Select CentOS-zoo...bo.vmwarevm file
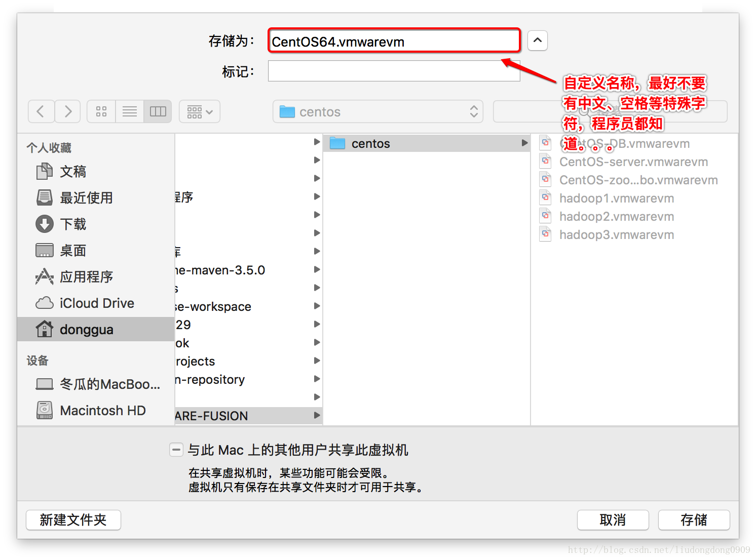Image resolution: width=756 pixels, height=560 pixels. coord(634,180)
